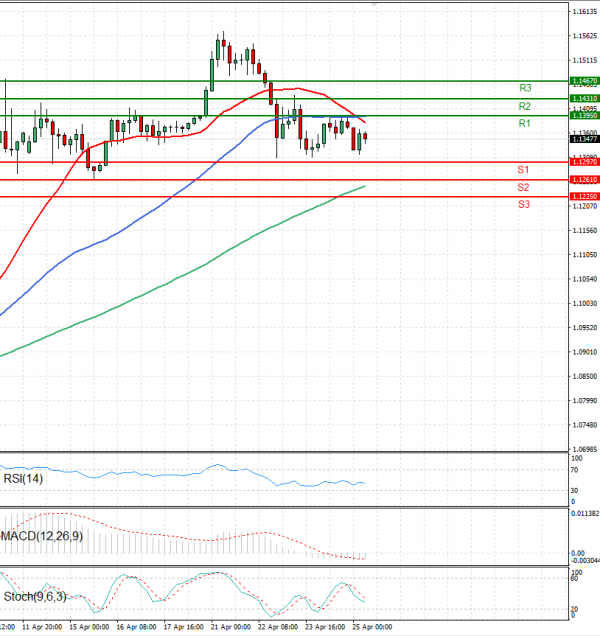Click the RSI 70 level value

(x=574, y=471)
